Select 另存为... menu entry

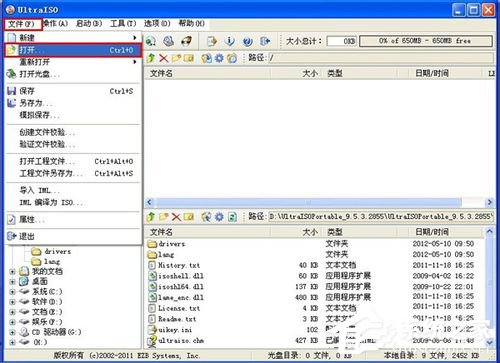(x=73, y=103)
